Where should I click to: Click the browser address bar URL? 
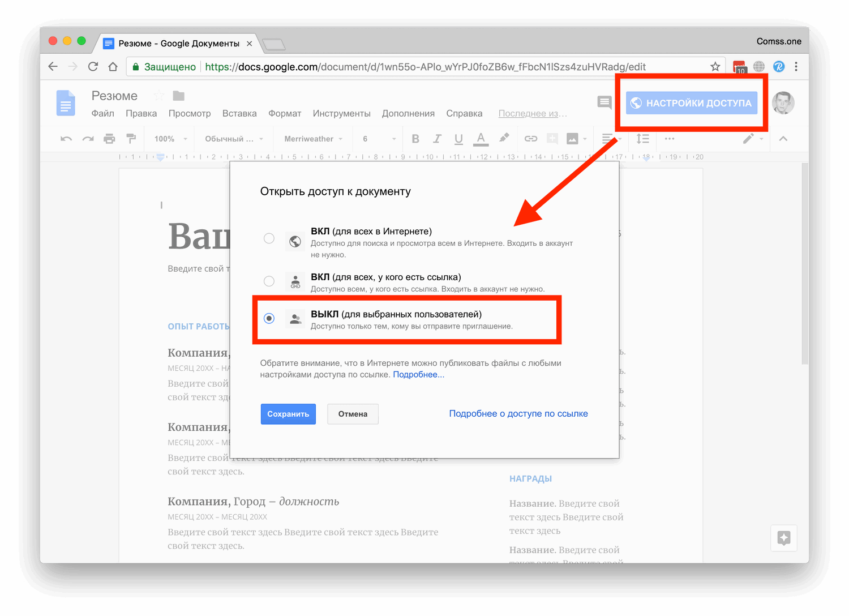(x=396, y=66)
